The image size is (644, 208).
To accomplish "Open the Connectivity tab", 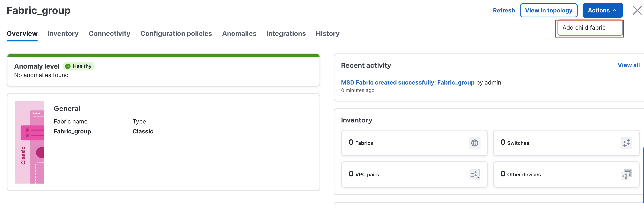I will click(x=110, y=33).
